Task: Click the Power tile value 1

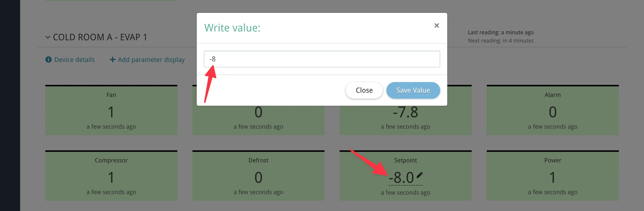Action: (552, 178)
